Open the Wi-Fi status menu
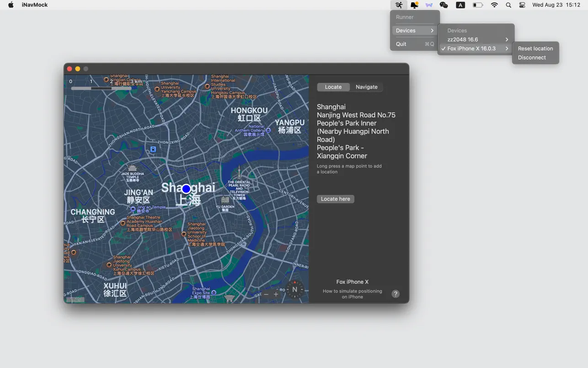Viewport: 588px width, 368px height. [x=494, y=5]
